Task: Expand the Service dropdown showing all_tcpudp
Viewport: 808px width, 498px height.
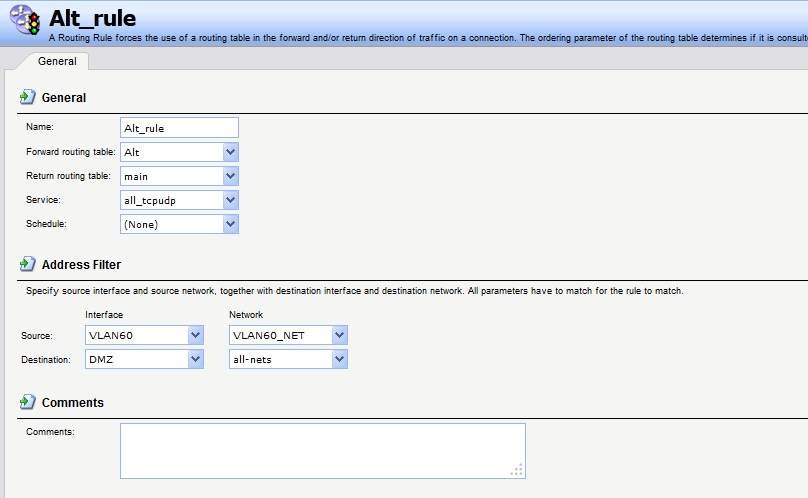Action: 230,200
